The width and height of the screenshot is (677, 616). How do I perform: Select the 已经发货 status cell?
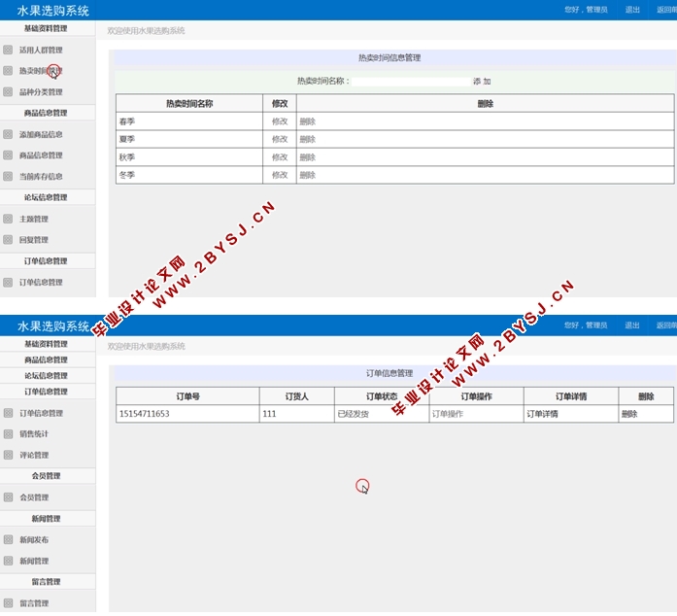[382, 414]
